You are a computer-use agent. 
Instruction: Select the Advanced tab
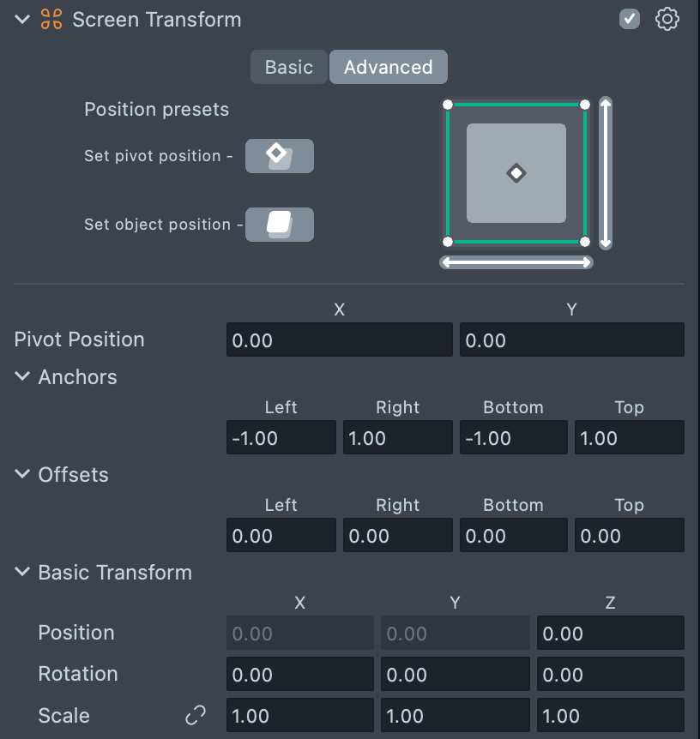pyautogui.click(x=388, y=67)
